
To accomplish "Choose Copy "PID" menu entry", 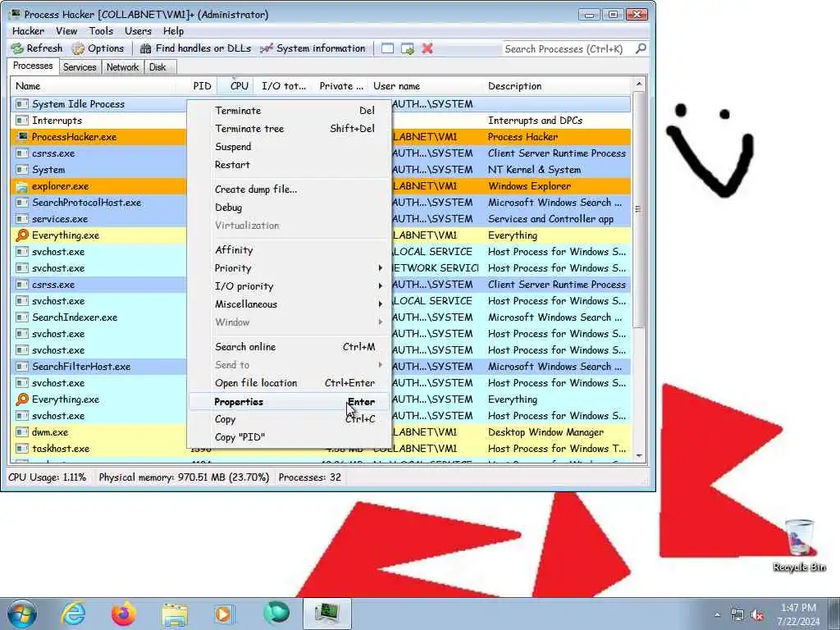I will 290,437.
